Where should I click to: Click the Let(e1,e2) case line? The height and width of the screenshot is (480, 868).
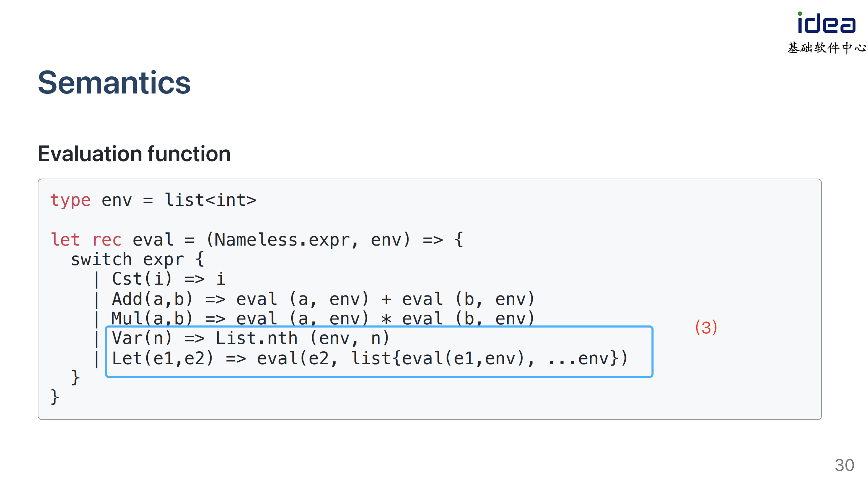pyautogui.click(x=370, y=359)
